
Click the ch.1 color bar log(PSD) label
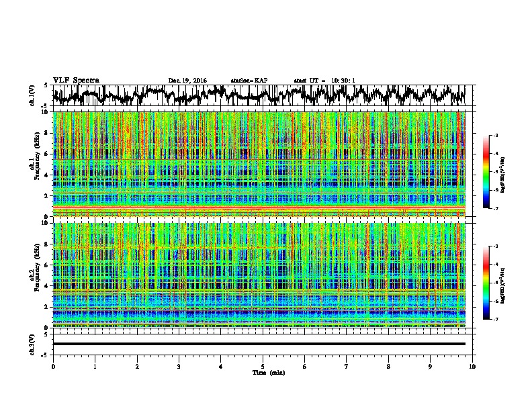coord(502,175)
